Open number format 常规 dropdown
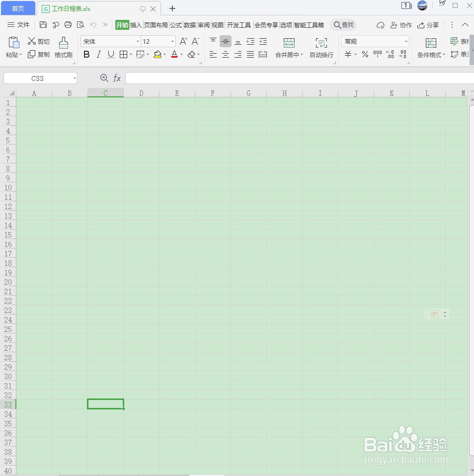Image resolution: width=474 pixels, height=476 pixels. [406, 41]
